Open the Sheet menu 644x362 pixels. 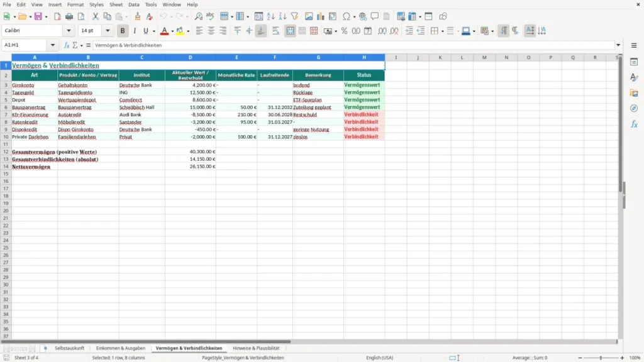(116, 4)
